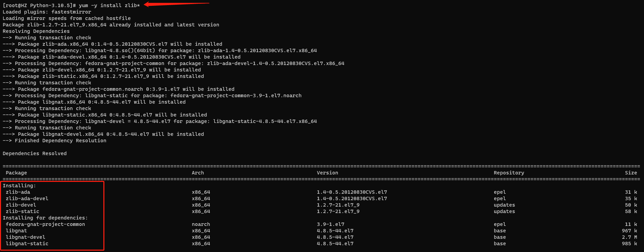Click the 'Dependencies Resolved' text

[35, 153]
